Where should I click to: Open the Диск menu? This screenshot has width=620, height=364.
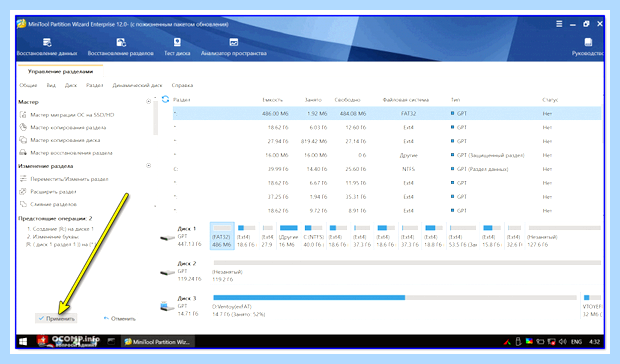(71, 85)
